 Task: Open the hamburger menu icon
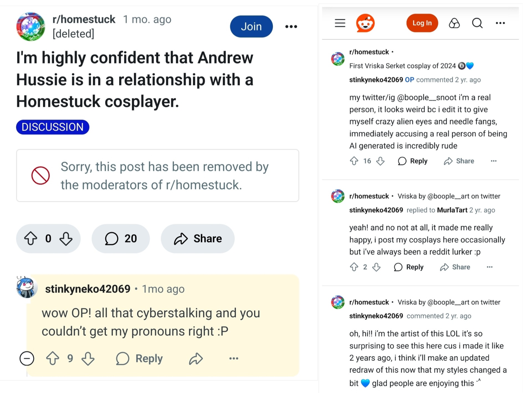[x=340, y=23]
